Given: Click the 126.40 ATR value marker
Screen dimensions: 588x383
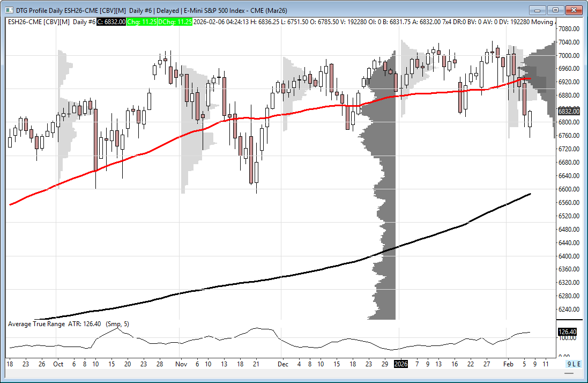Looking at the screenshot, I should [x=567, y=332].
